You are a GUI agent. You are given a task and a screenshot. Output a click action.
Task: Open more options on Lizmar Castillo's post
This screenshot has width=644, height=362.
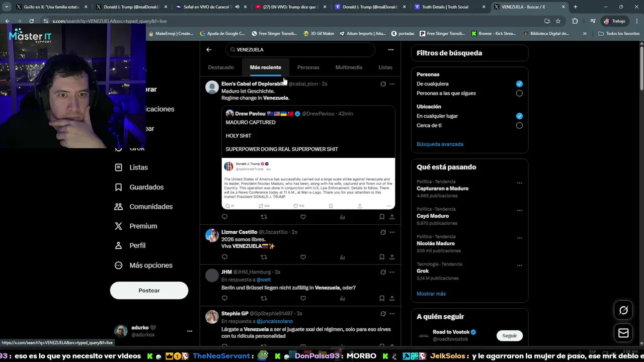point(392,232)
